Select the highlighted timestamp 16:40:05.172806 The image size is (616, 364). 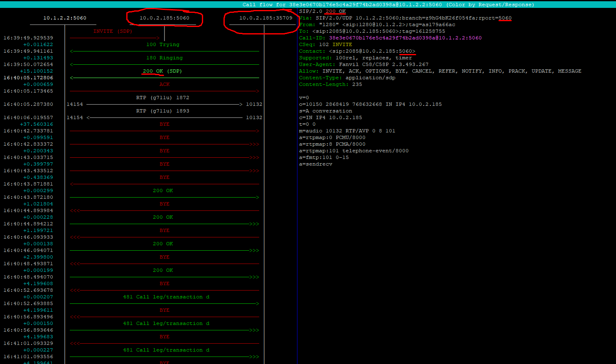pyautogui.click(x=28, y=78)
